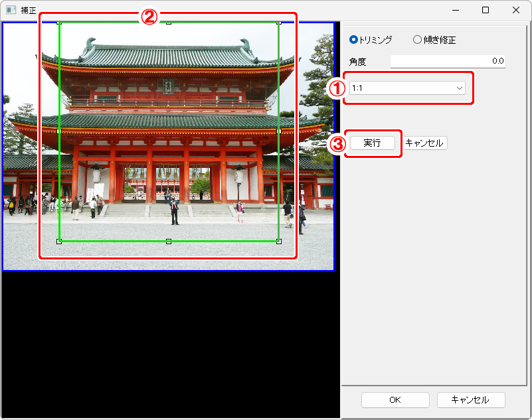Click the 実行 button
532x420 pixels.
[373, 143]
